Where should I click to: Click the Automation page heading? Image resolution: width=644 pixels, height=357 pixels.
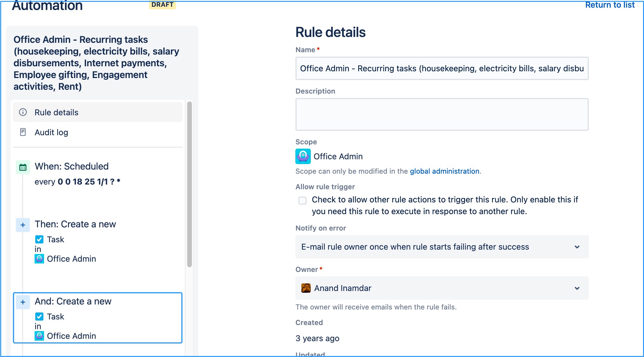pyautogui.click(x=47, y=6)
